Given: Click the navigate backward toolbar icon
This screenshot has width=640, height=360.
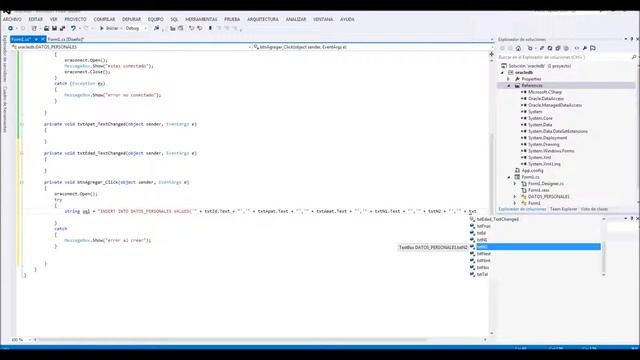Looking at the screenshot, I should pyautogui.click(x=11, y=28).
